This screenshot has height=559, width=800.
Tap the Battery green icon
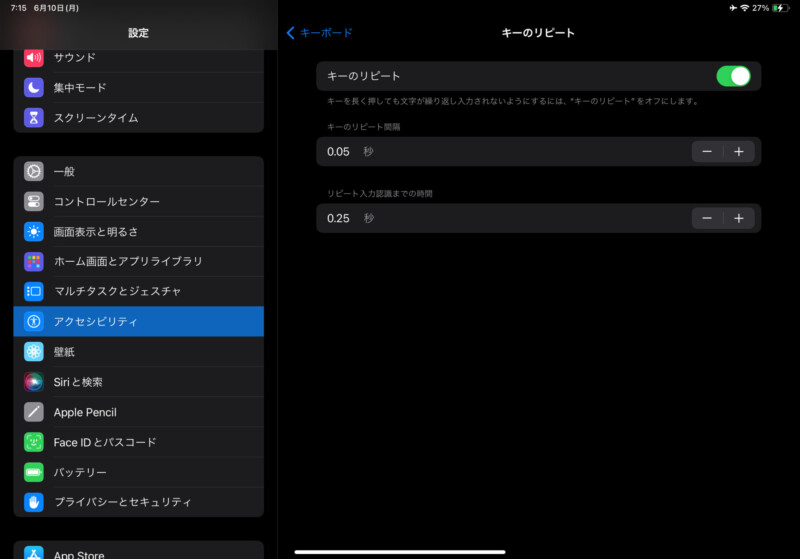(34, 472)
